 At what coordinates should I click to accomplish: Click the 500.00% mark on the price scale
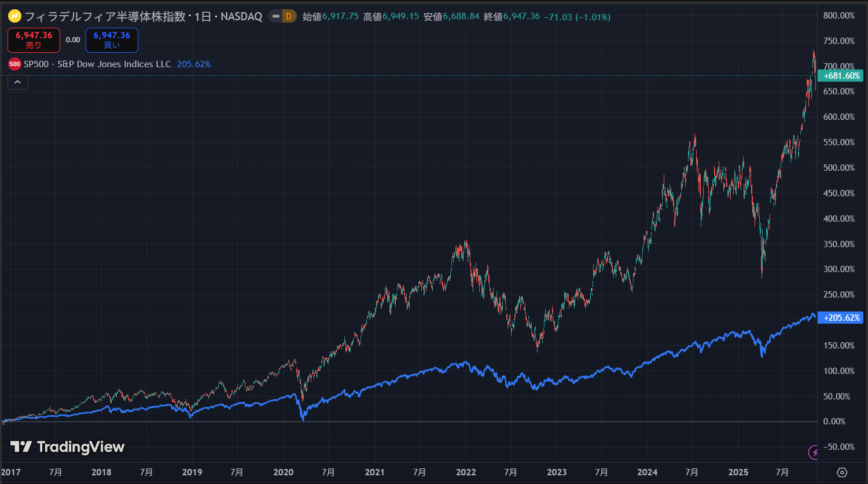click(838, 168)
